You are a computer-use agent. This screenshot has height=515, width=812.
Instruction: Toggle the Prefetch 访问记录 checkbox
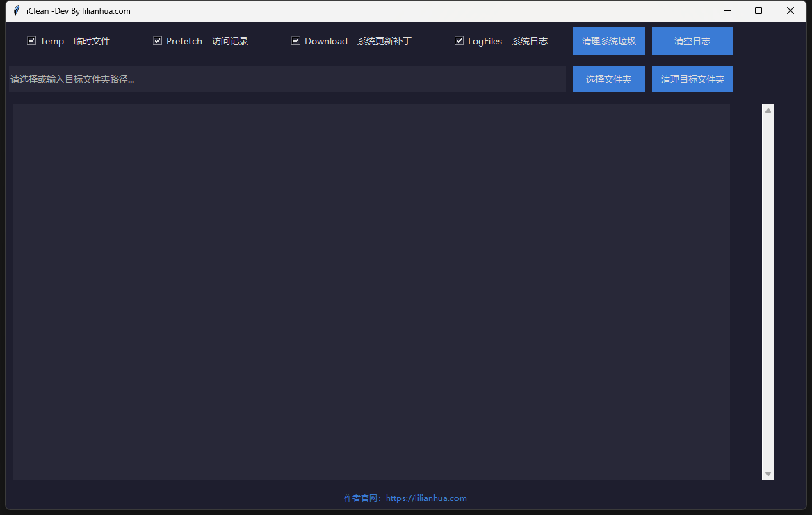158,41
